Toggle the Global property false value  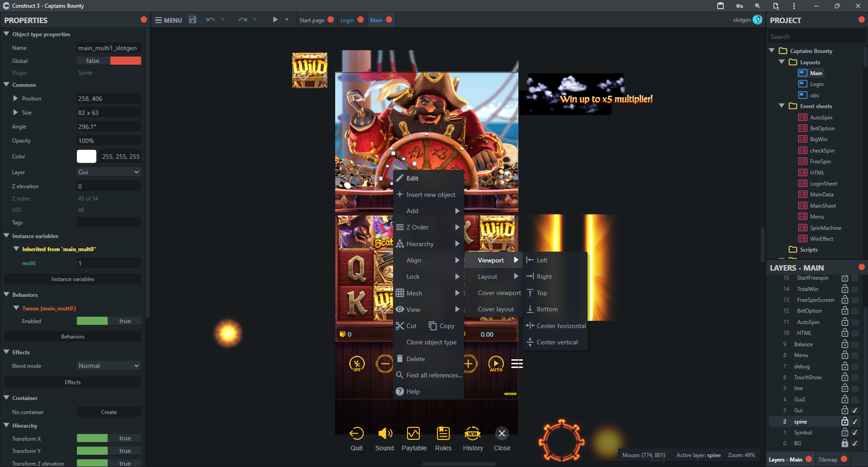(x=109, y=61)
